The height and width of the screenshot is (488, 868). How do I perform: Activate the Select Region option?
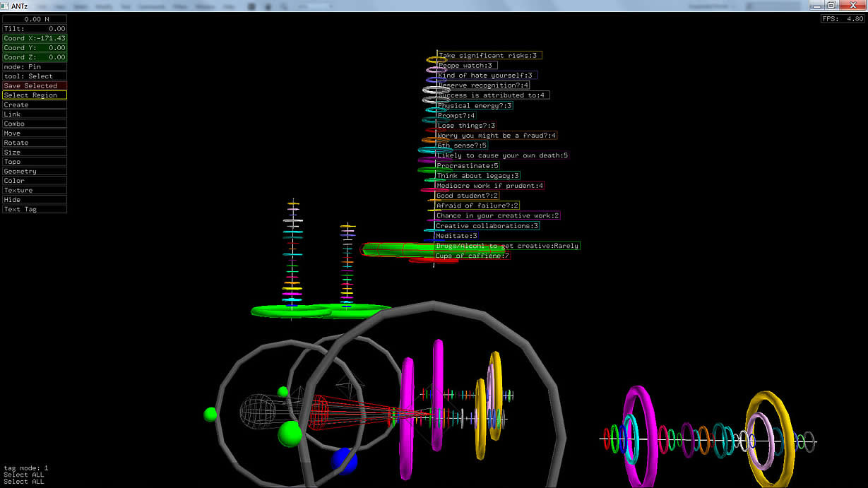(34, 95)
